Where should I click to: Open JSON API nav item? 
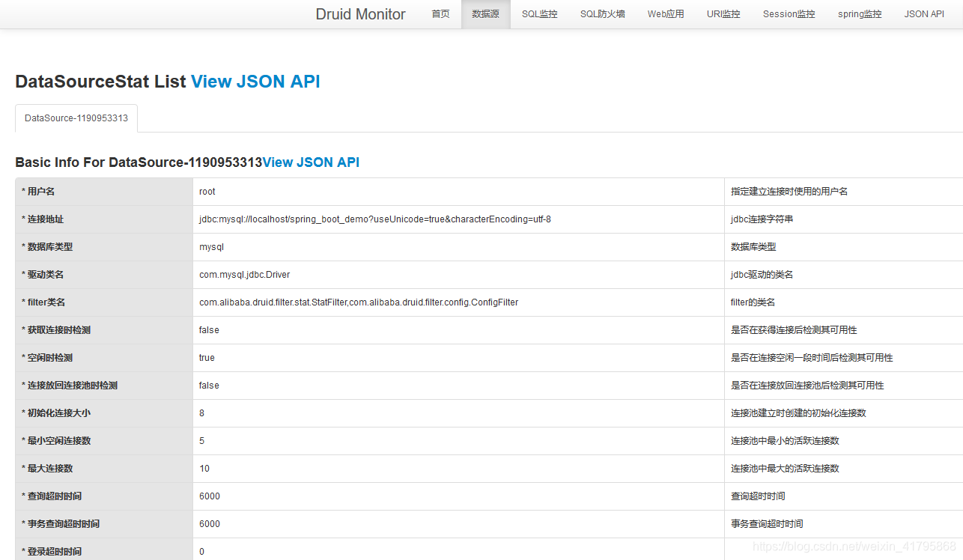pyautogui.click(x=924, y=14)
